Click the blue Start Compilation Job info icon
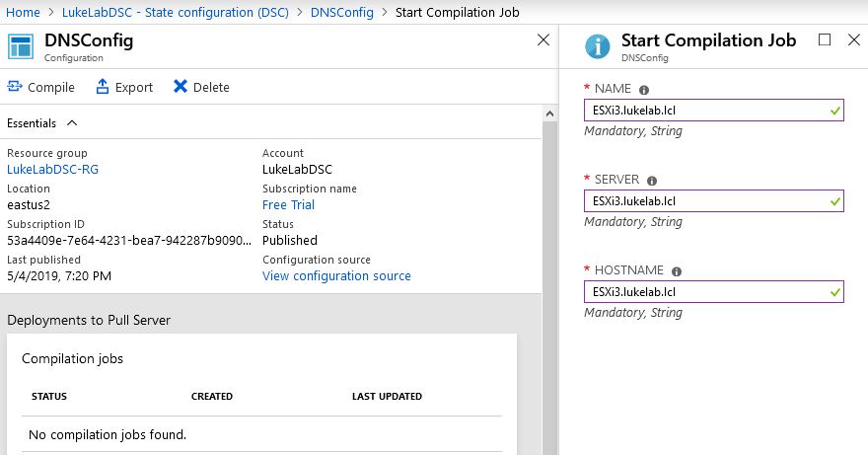This screenshot has width=868, height=455. click(598, 46)
